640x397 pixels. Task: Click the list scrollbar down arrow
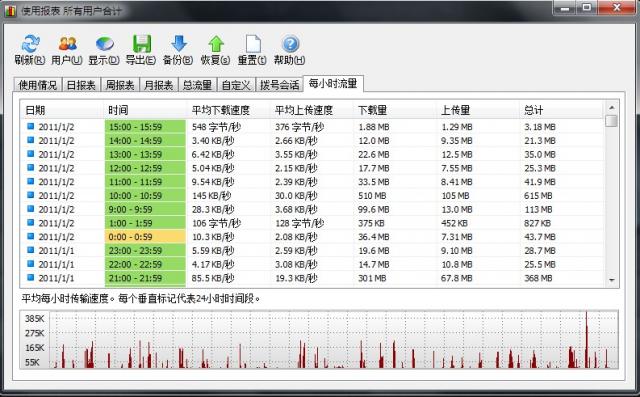click(611, 280)
